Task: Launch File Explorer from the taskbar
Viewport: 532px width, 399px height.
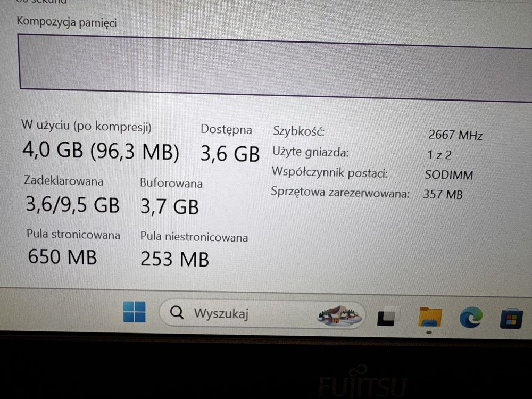Action: 430,317
